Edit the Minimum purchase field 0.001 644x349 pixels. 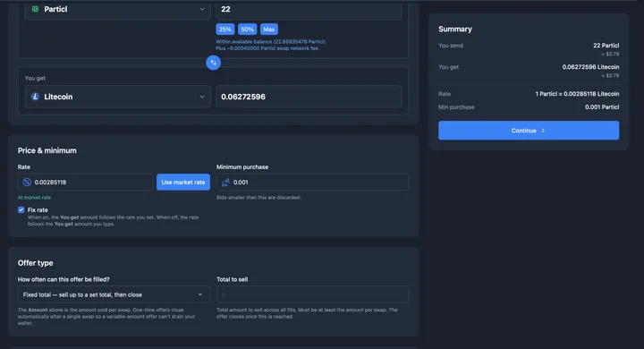click(x=312, y=182)
